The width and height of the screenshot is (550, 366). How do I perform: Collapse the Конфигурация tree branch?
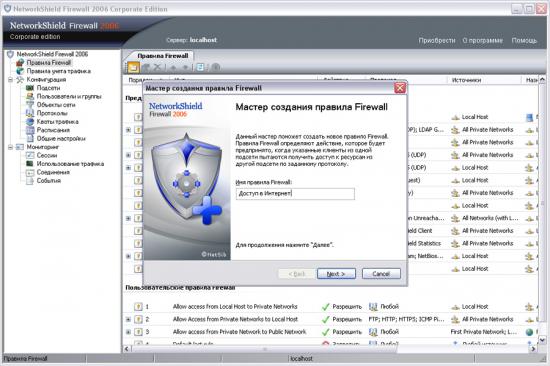pyautogui.click(x=11, y=80)
